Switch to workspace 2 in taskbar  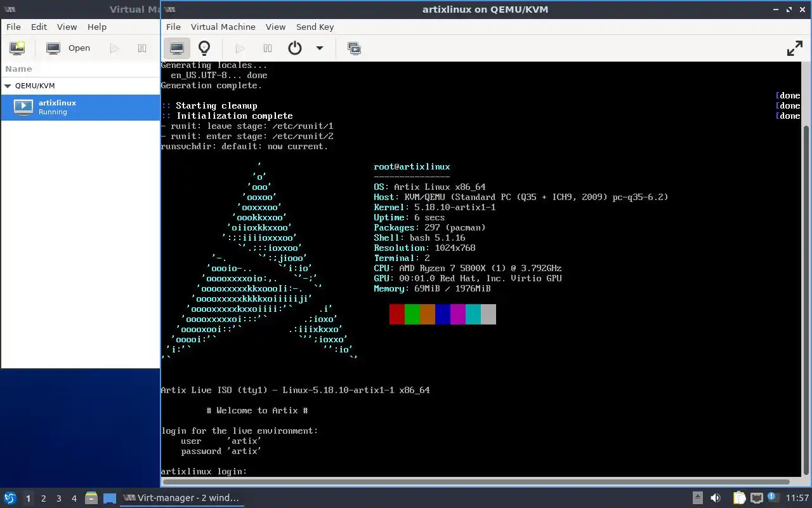[x=43, y=498]
